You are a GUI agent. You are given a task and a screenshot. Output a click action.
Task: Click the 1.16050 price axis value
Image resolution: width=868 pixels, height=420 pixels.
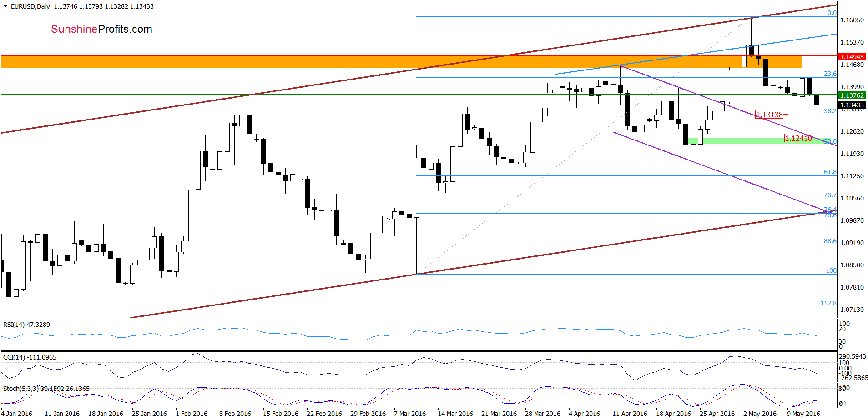pyautogui.click(x=852, y=20)
